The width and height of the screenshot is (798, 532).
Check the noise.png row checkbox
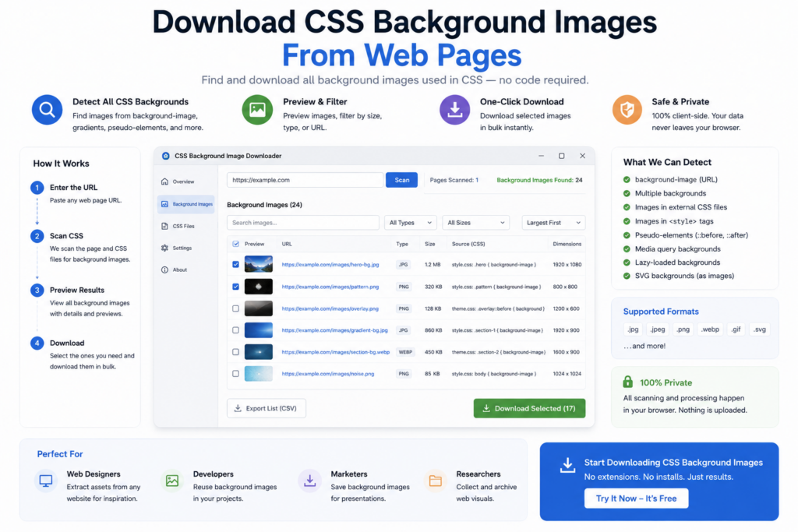(x=235, y=374)
